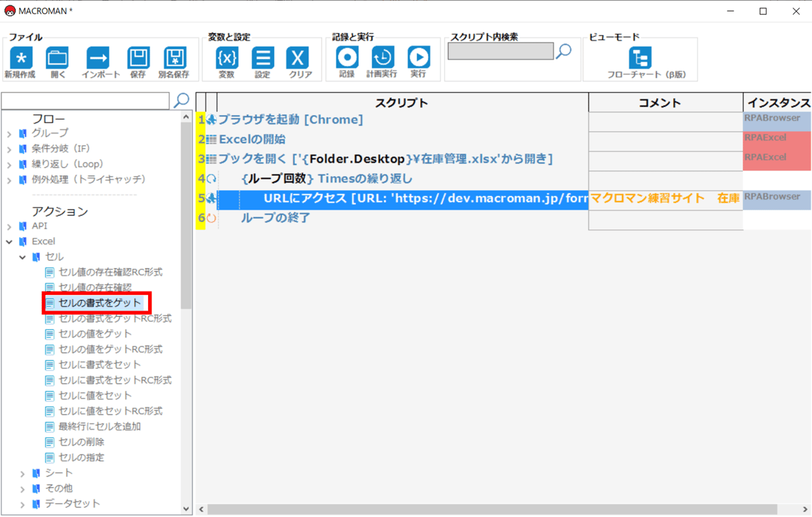Expand the 繰り返し（Loop） node
812x517 pixels.
pyautogui.click(x=9, y=164)
